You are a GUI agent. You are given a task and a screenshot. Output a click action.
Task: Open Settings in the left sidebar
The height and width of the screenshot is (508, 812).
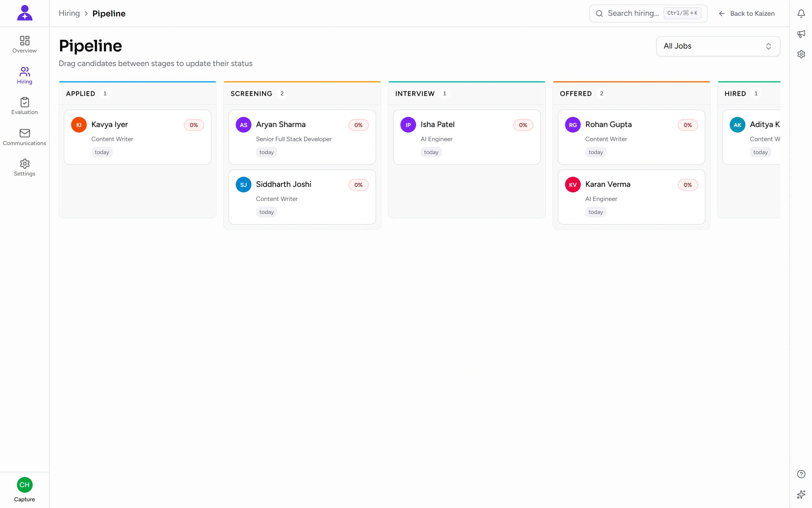tap(25, 167)
